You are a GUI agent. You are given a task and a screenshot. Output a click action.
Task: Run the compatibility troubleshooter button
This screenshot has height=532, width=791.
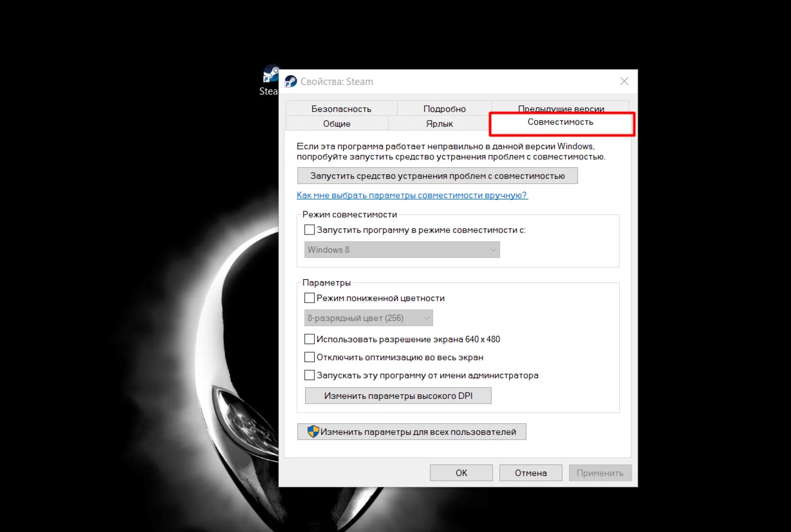coord(437,176)
